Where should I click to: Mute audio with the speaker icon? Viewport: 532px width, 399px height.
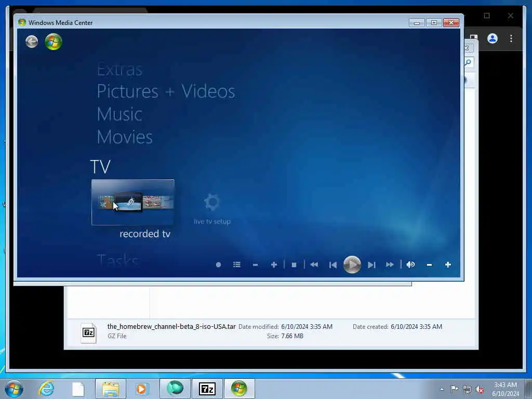pyautogui.click(x=410, y=264)
